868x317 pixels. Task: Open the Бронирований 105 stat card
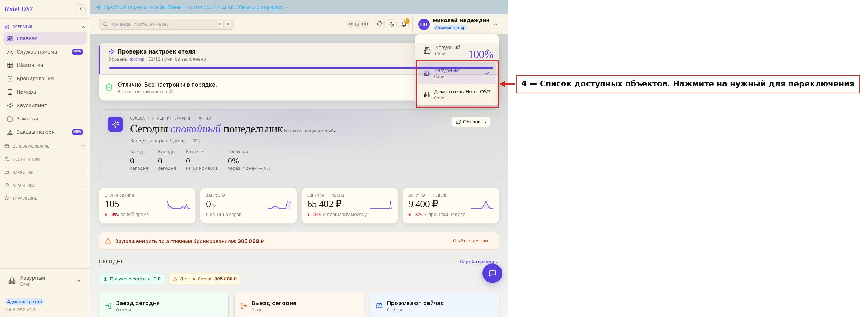coord(147,205)
